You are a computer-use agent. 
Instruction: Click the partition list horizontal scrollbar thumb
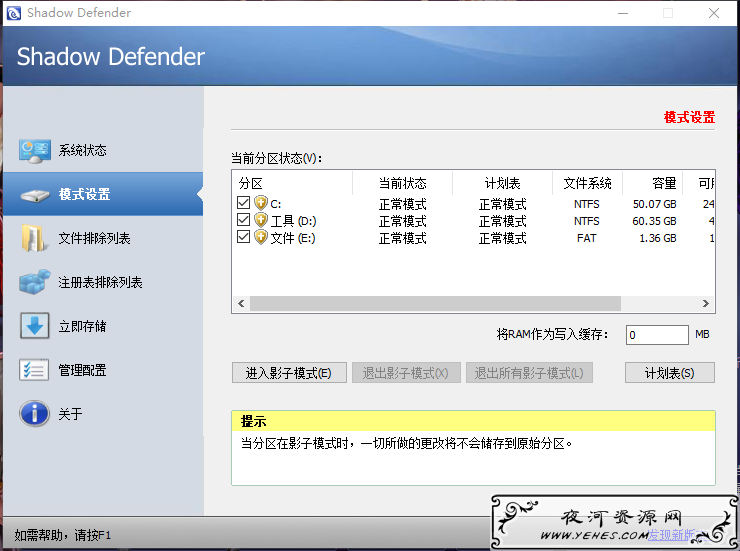[435, 303]
